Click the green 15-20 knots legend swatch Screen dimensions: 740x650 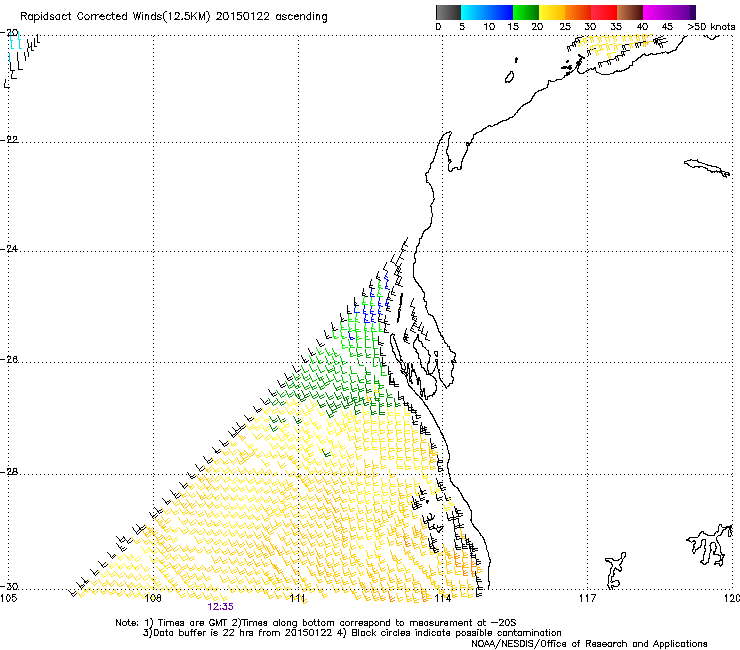pyautogui.click(x=525, y=12)
